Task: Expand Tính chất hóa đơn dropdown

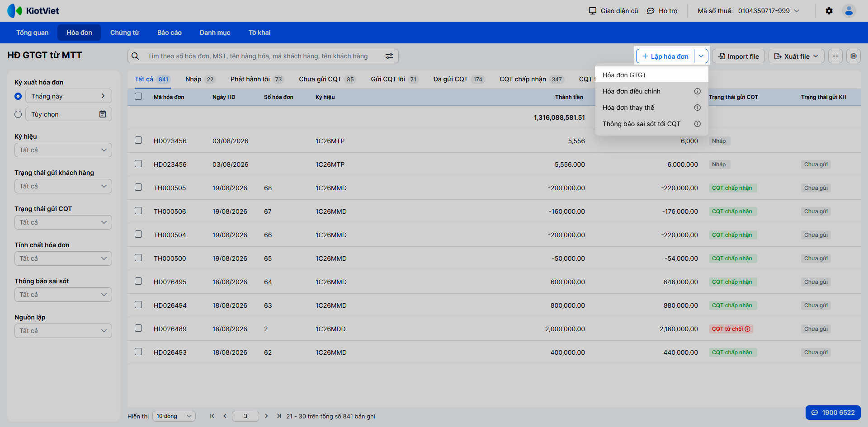Action: [63, 258]
